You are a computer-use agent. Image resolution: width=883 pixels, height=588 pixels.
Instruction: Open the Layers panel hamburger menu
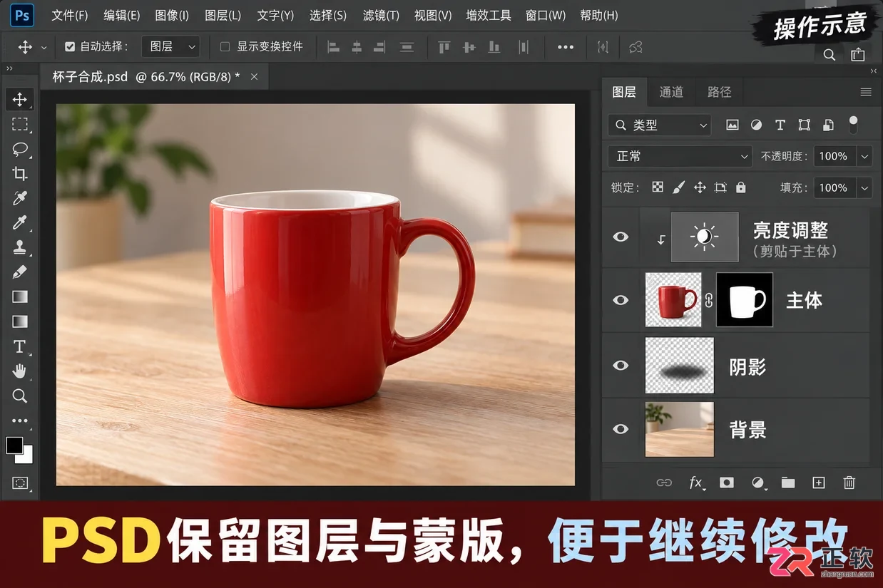[x=866, y=92]
